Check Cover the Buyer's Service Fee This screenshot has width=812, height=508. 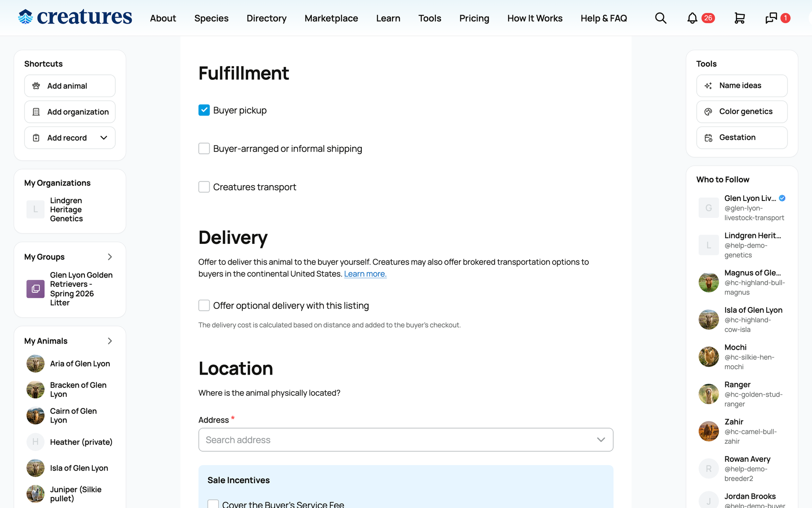[213, 504]
